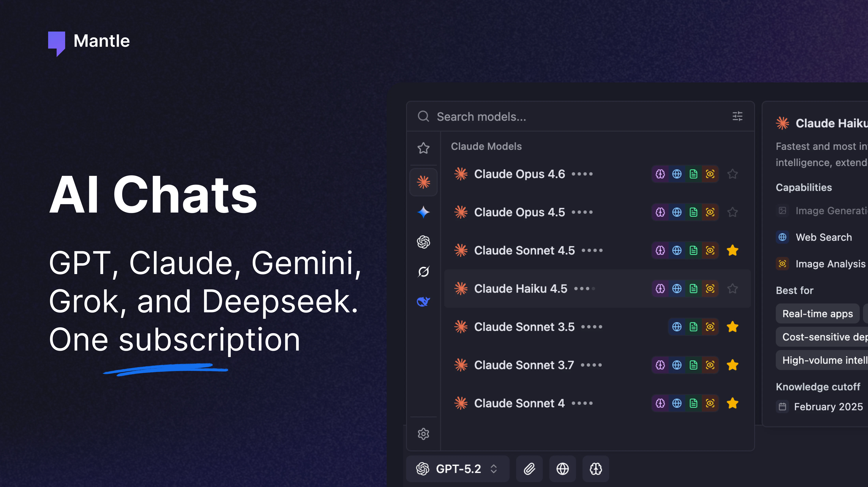Viewport: 868px width, 487px height.
Task: Open settings gear in model picker sidebar
Action: point(423,434)
